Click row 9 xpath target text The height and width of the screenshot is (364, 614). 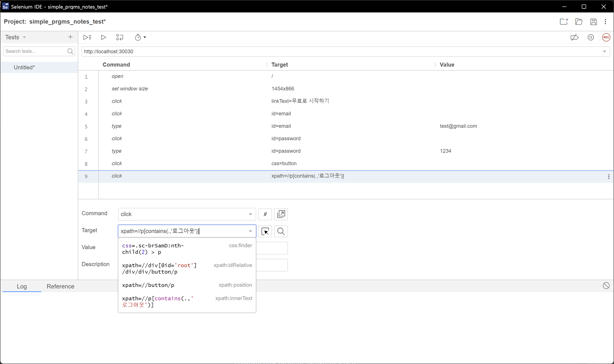point(308,176)
